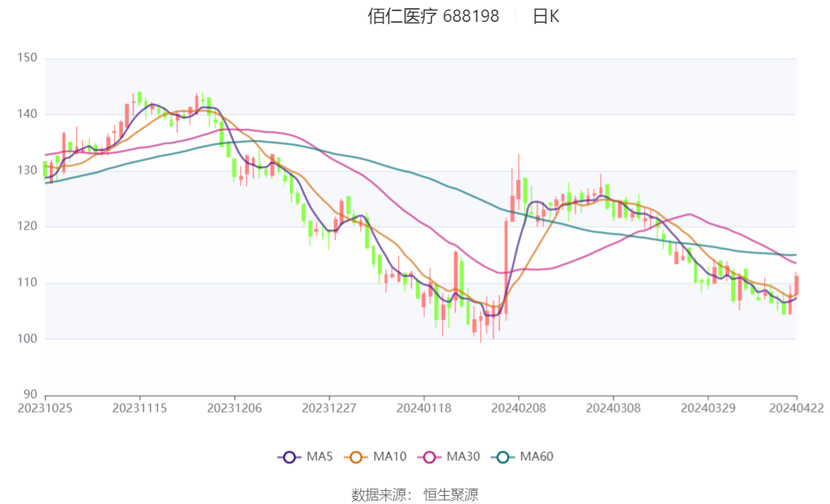This screenshot has width=830, height=504.
Task: Click the 150 value on the y-axis
Action: click(27, 58)
